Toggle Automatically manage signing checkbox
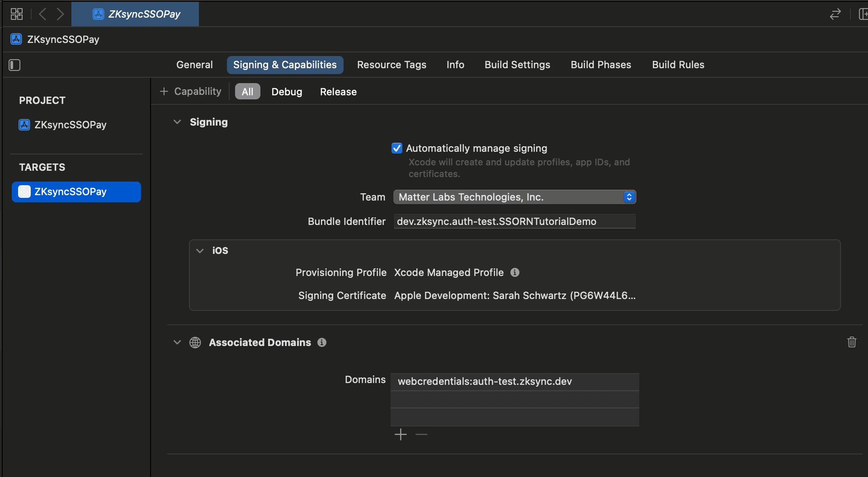Image resolution: width=868 pixels, height=477 pixels. pyautogui.click(x=396, y=148)
